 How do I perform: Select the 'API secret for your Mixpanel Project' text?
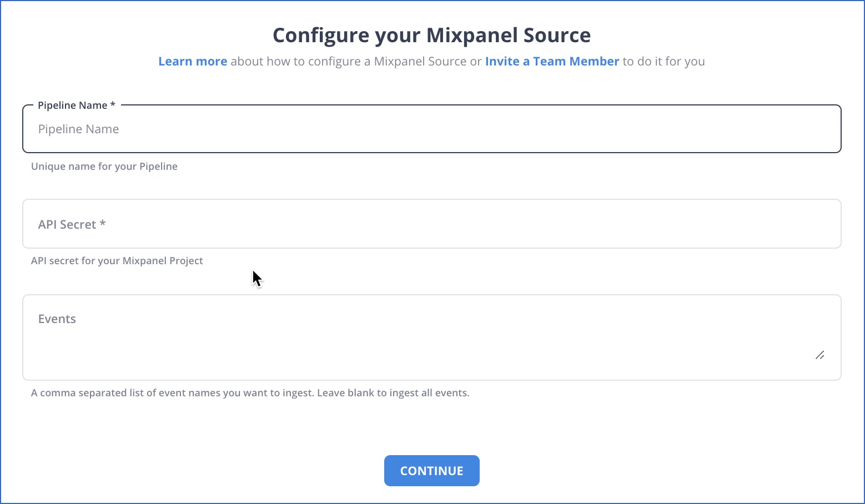[117, 261]
